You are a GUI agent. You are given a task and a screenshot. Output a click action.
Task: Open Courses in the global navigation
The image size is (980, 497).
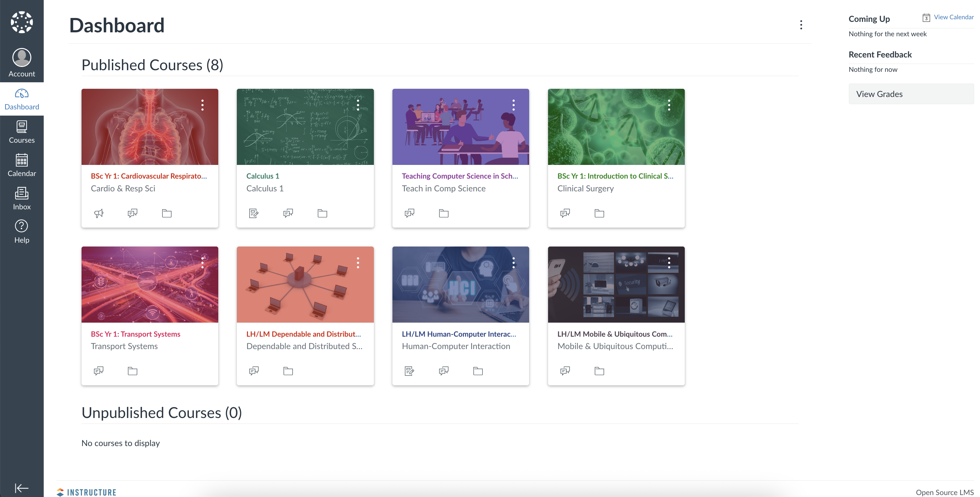22,132
